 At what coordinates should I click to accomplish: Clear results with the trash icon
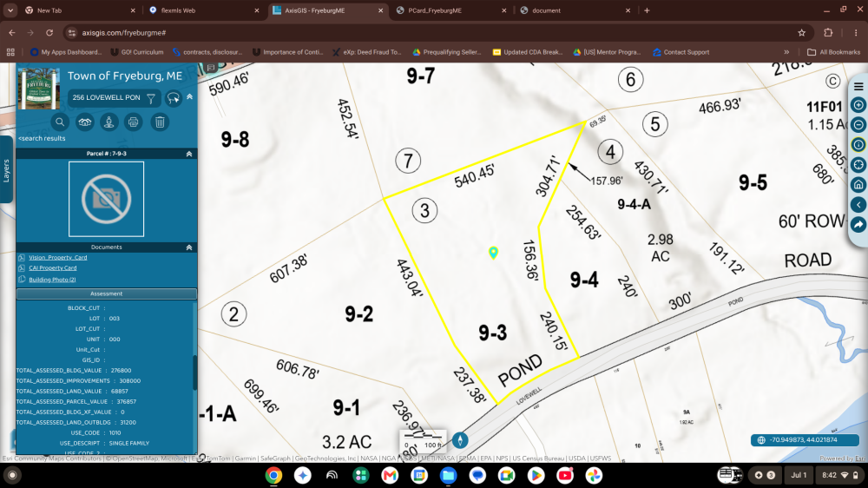[160, 122]
